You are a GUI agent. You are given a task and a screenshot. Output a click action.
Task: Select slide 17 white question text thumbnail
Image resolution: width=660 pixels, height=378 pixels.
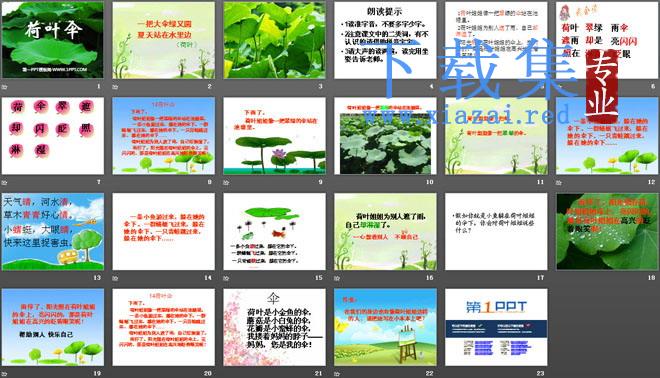[x=496, y=232]
